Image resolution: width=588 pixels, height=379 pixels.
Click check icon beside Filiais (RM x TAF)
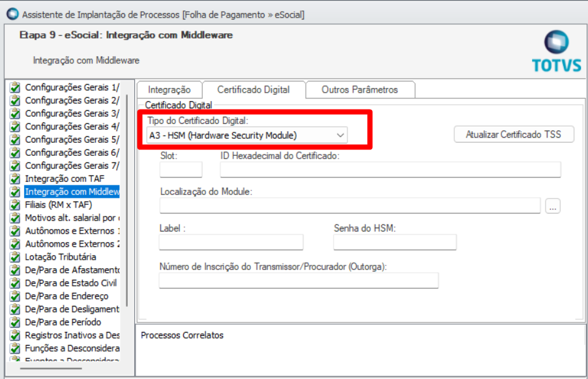(x=15, y=205)
